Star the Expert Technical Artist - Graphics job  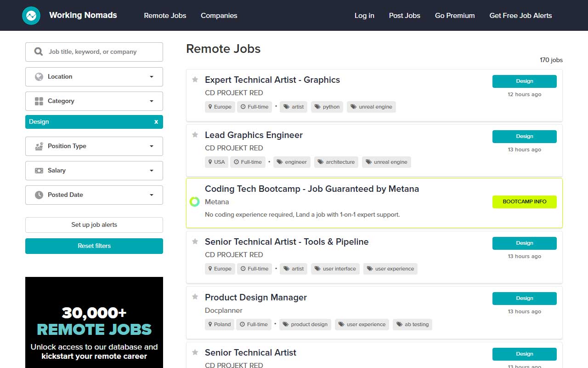pyautogui.click(x=195, y=80)
